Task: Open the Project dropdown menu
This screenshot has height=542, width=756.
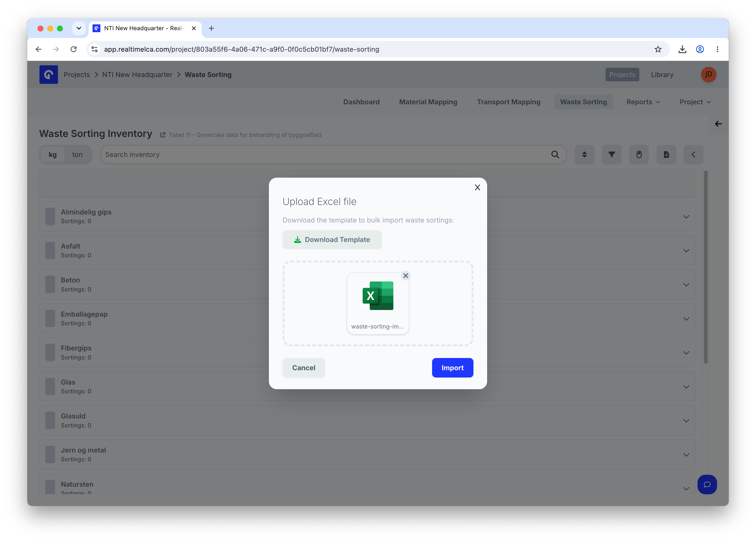Action: point(695,102)
